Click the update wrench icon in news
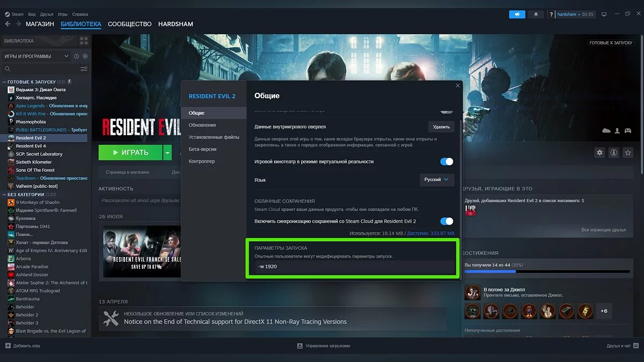This screenshot has height=362, width=644. point(111,318)
